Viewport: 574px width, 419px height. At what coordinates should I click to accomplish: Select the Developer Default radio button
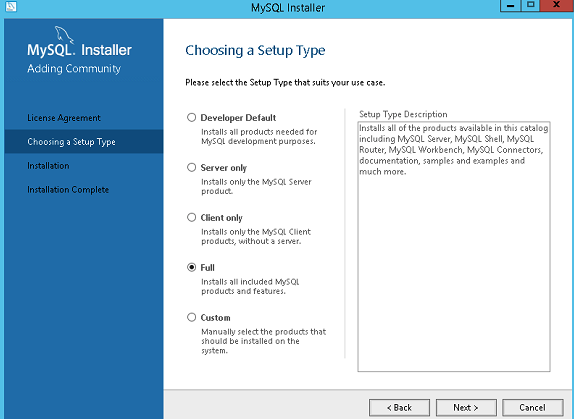pyautogui.click(x=191, y=117)
